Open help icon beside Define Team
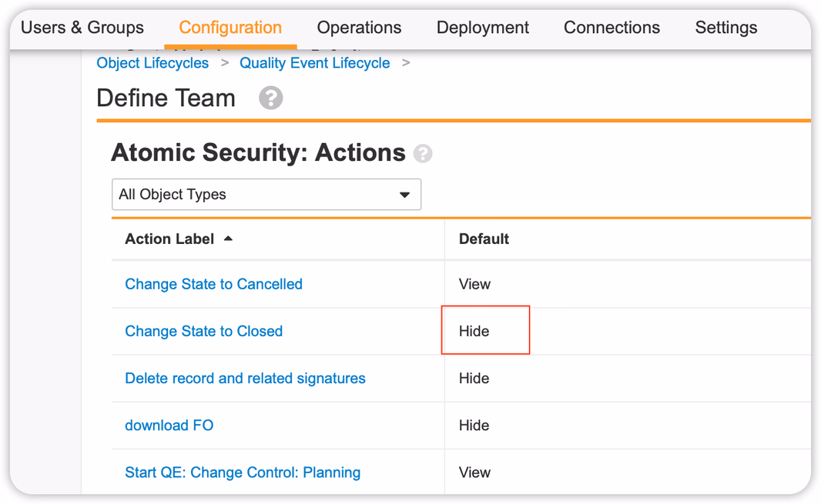Image resolution: width=821 pixels, height=504 pixels. [x=270, y=98]
